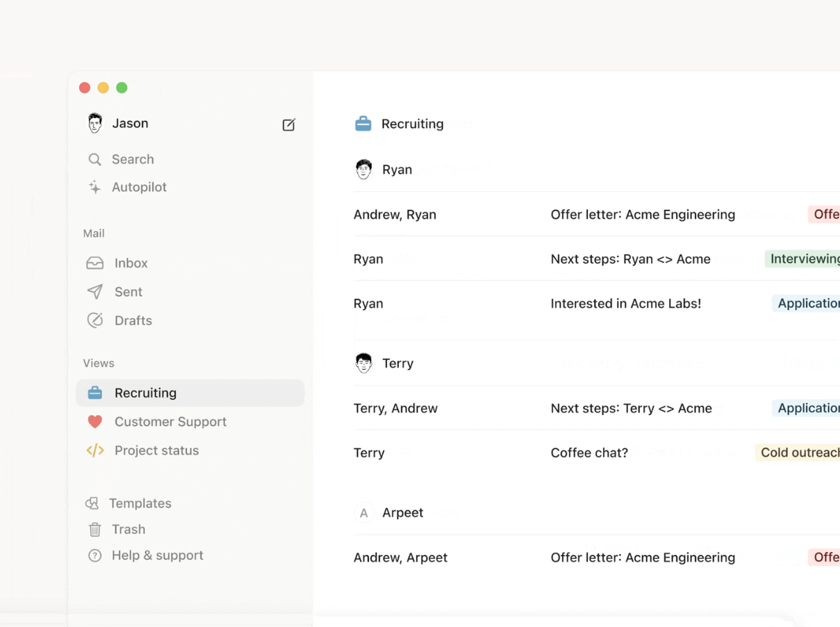Click the Application tag on Terry, Andrew row
This screenshot has width=840, height=627.
click(806, 408)
